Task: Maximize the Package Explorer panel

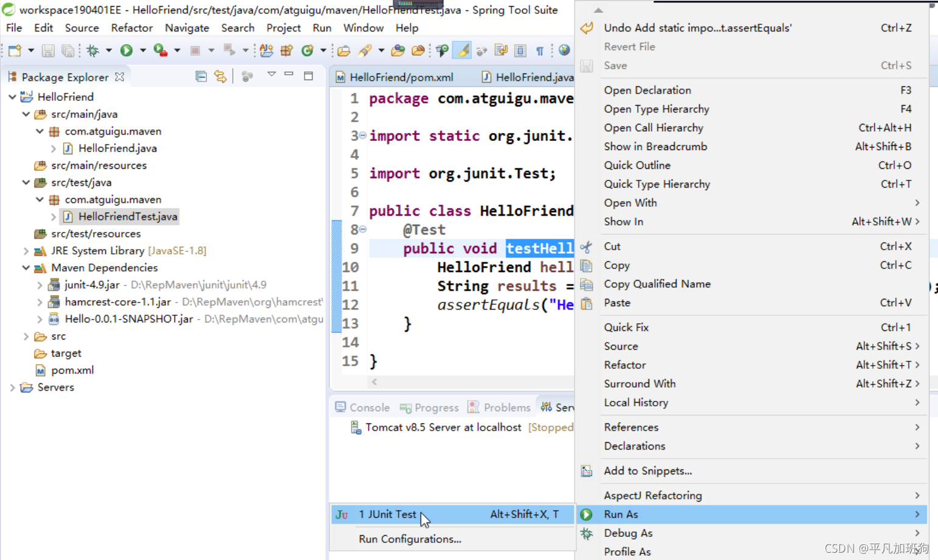Action: tap(308, 76)
